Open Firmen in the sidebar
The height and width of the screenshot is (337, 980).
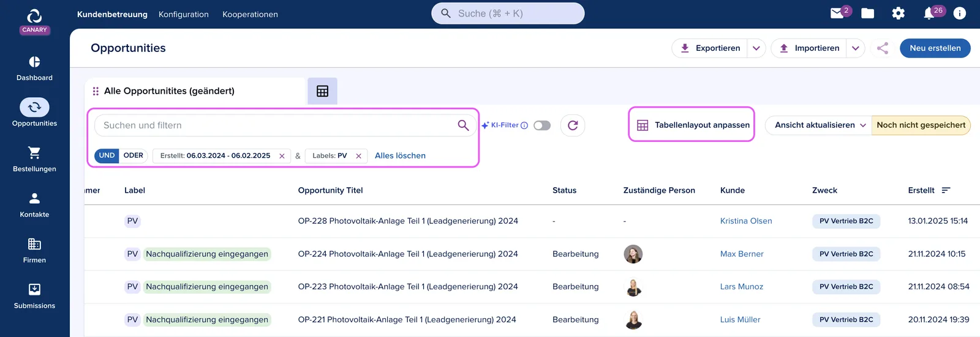pyautogui.click(x=34, y=251)
